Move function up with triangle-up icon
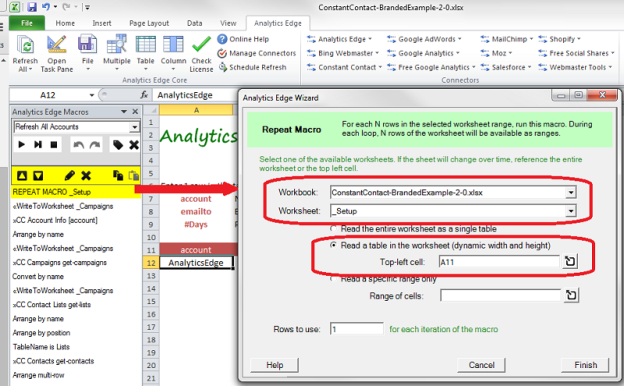Viewport: 624px width, 386px height. click(x=22, y=175)
